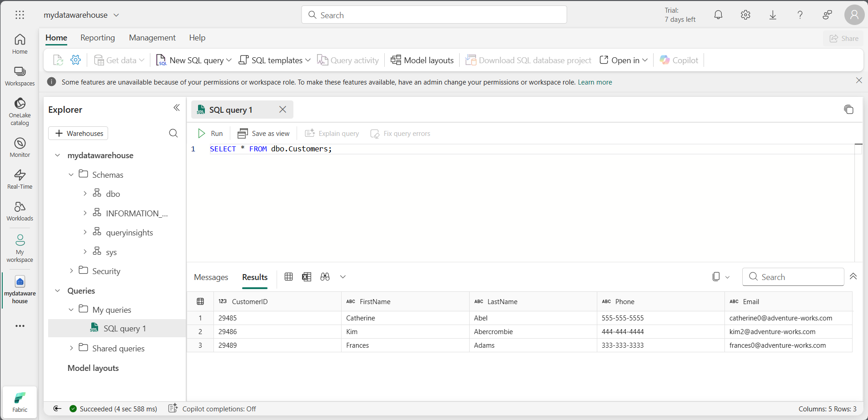Select the Home ribbon tab

[x=56, y=38]
